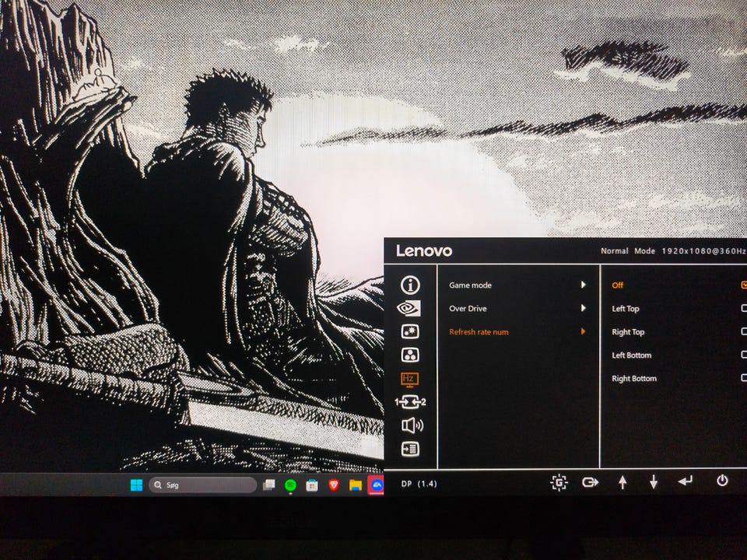This screenshot has height=560, width=747.
Task: Open the OSD menu settings icon
Action: (x=410, y=449)
